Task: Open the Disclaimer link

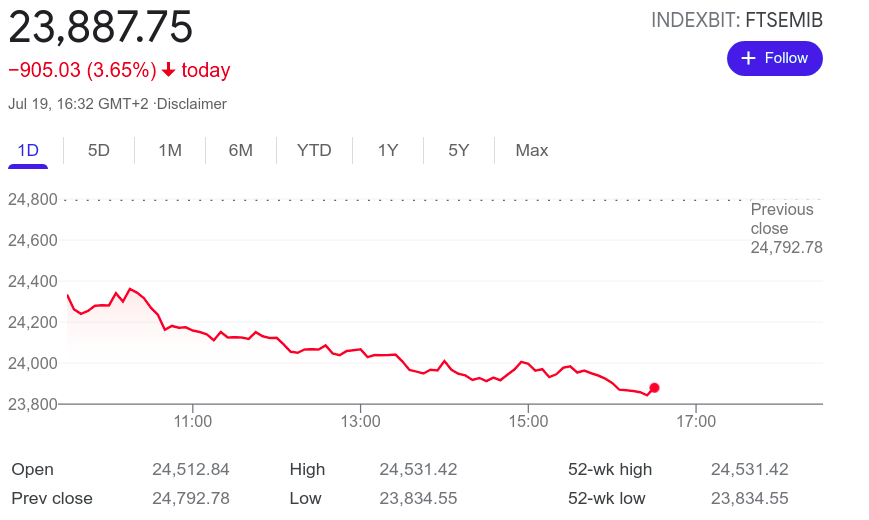Action: [192, 104]
